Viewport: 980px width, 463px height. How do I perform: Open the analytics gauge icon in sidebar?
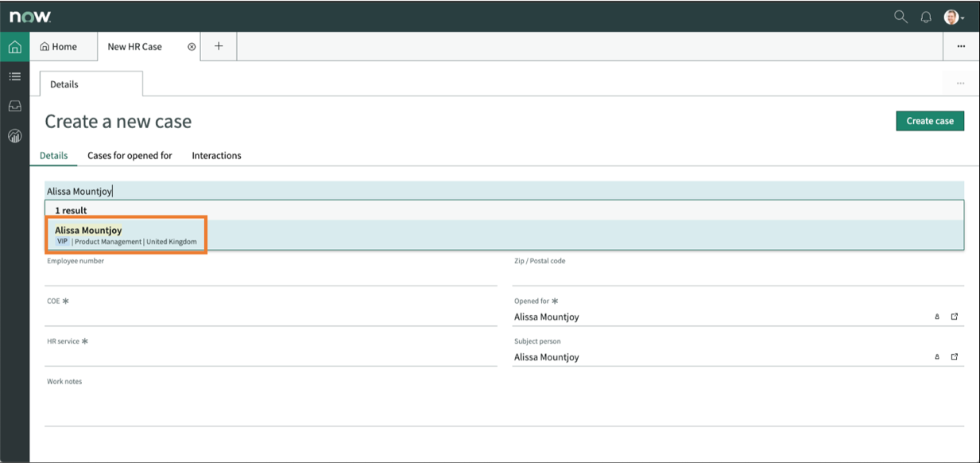coord(14,135)
